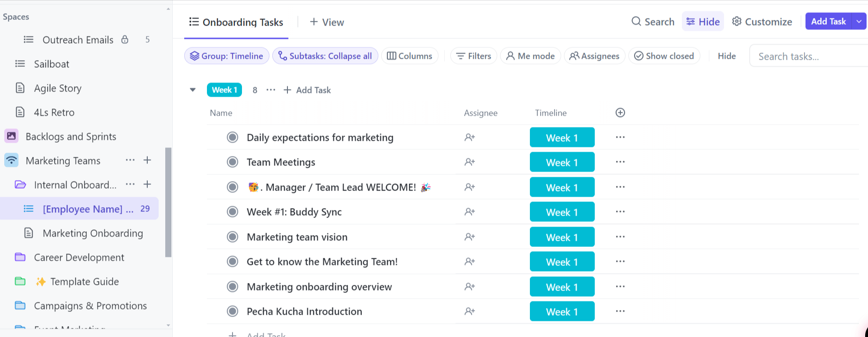This screenshot has height=337, width=868.
Task: Click Week 1 tag for Marketing onboarding overview
Action: (x=562, y=287)
